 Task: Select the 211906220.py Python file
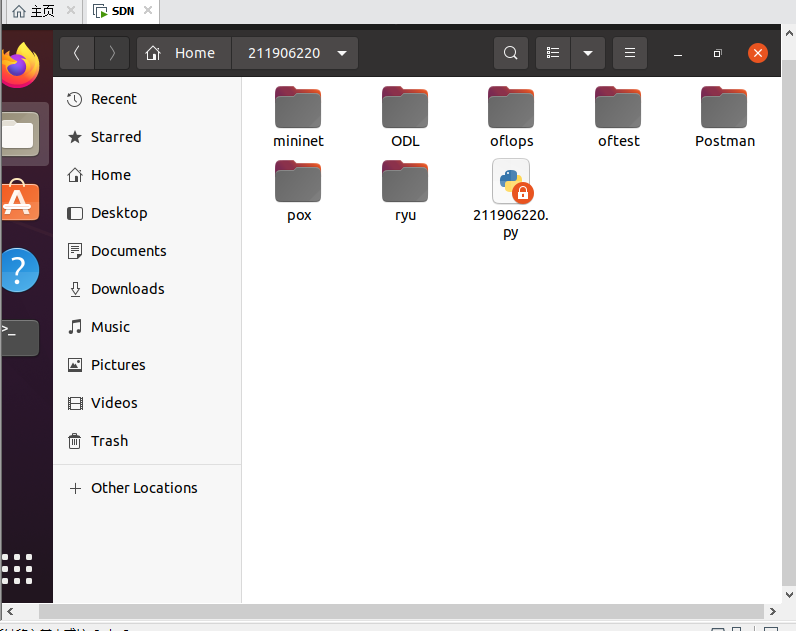click(x=511, y=200)
